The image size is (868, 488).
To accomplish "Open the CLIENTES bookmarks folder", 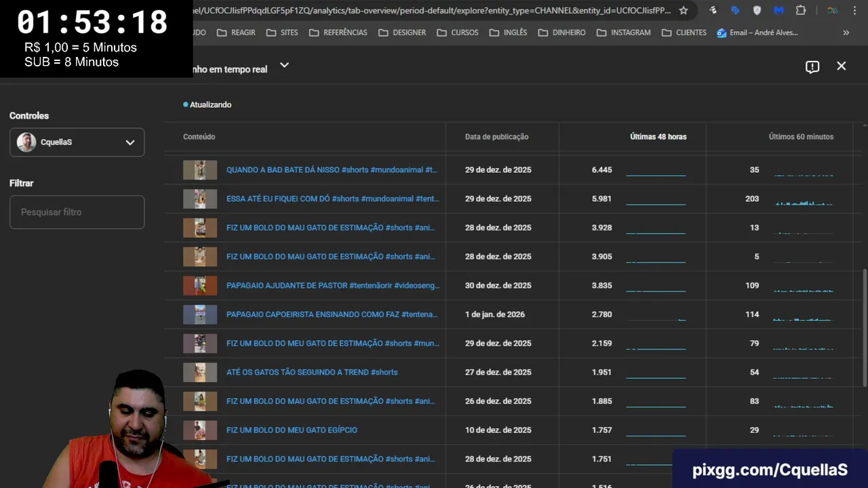I will (x=684, y=33).
